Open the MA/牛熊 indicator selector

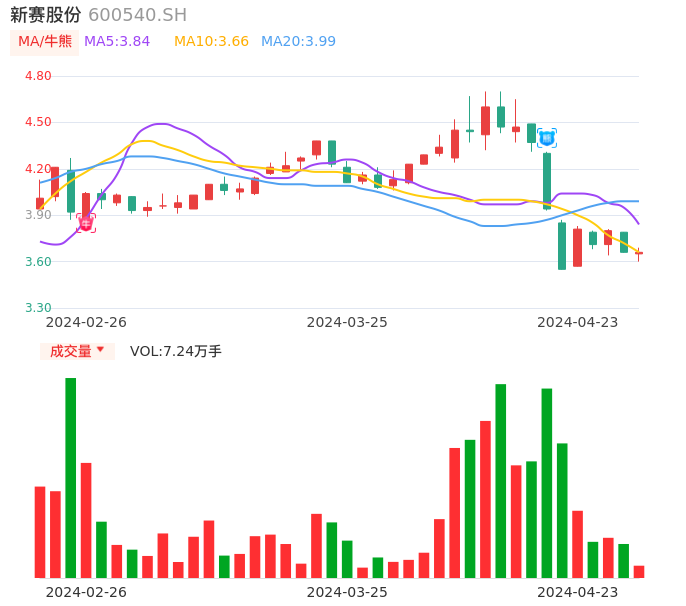45,42
